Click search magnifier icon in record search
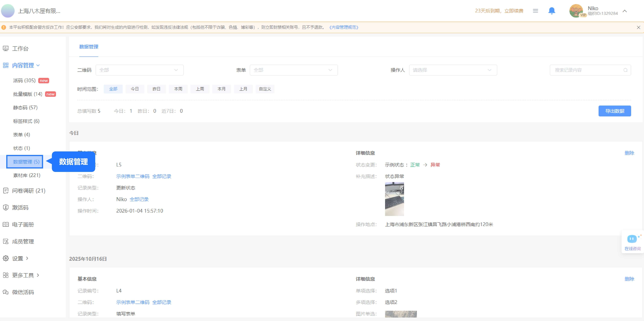Image resolution: width=644 pixels, height=321 pixels. tap(625, 70)
